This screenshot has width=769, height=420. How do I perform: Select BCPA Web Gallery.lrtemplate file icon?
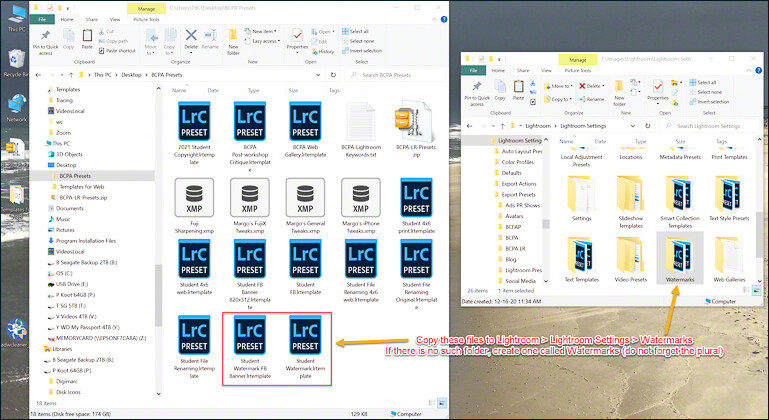(x=305, y=121)
